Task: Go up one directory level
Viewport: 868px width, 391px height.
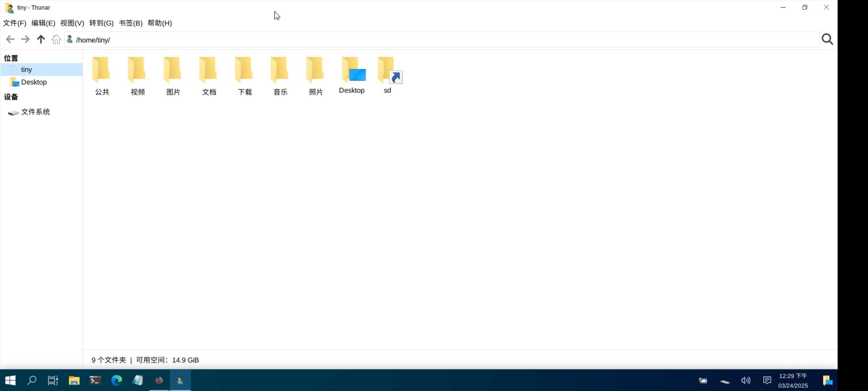Action: pos(40,39)
